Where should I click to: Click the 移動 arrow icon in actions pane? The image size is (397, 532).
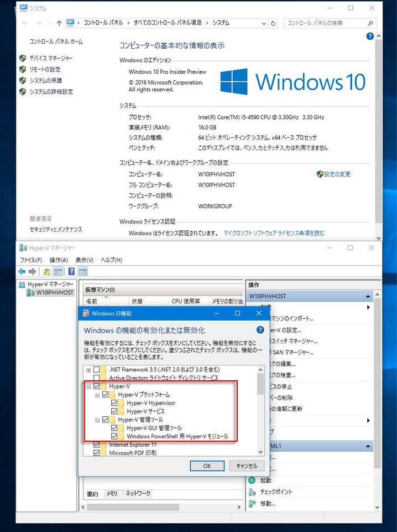pyautogui.click(x=252, y=504)
